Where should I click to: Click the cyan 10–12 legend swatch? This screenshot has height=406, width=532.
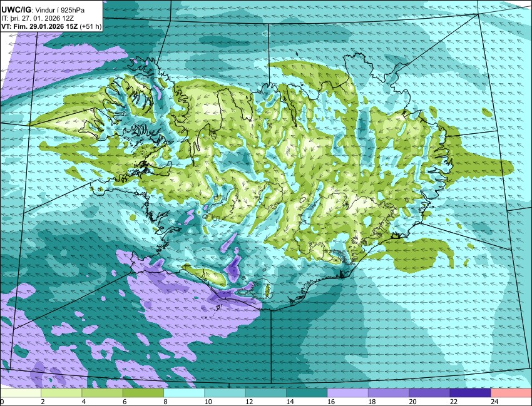(225, 393)
